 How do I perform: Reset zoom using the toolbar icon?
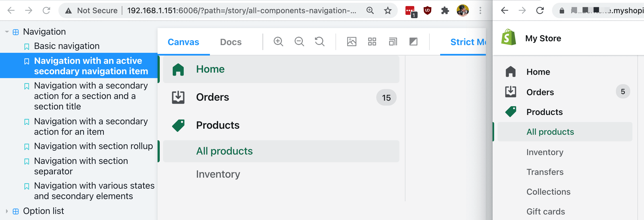coord(320,42)
